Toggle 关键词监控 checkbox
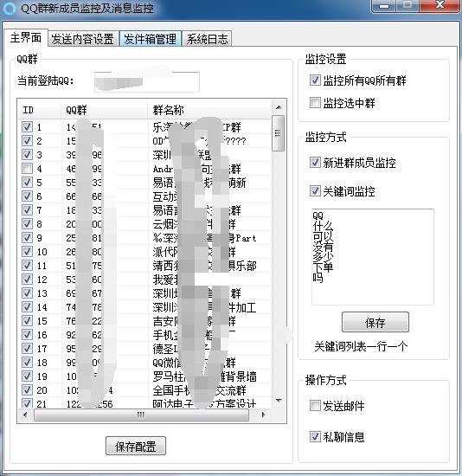Screen dimensions: 462x476 315,191
